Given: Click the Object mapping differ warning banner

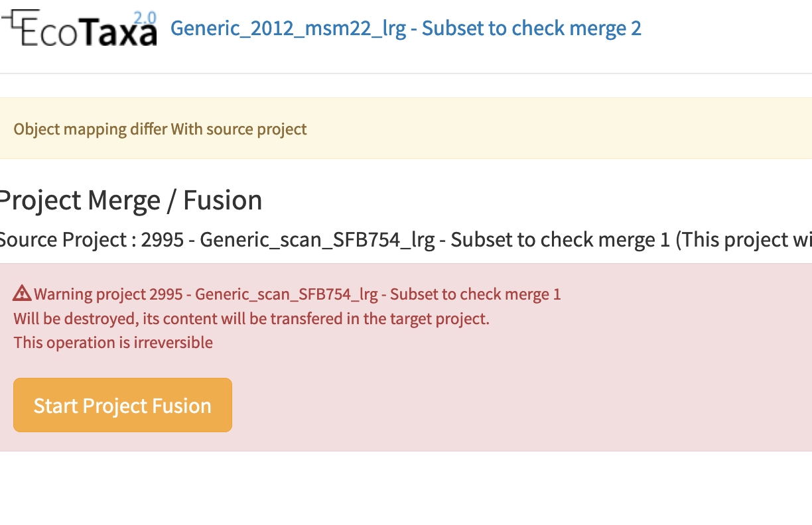Looking at the screenshot, I should click(160, 129).
